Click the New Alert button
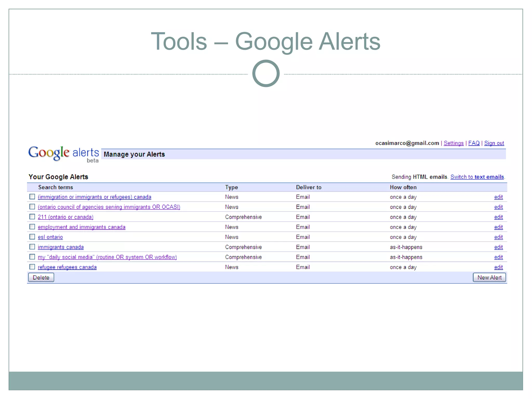Viewport: 532px width, 399px height. tap(489, 277)
